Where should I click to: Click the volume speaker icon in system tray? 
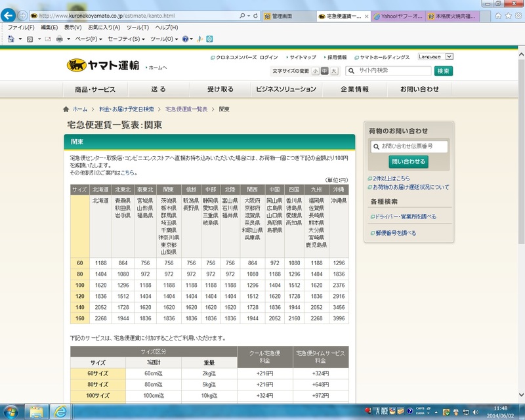pos(475,412)
